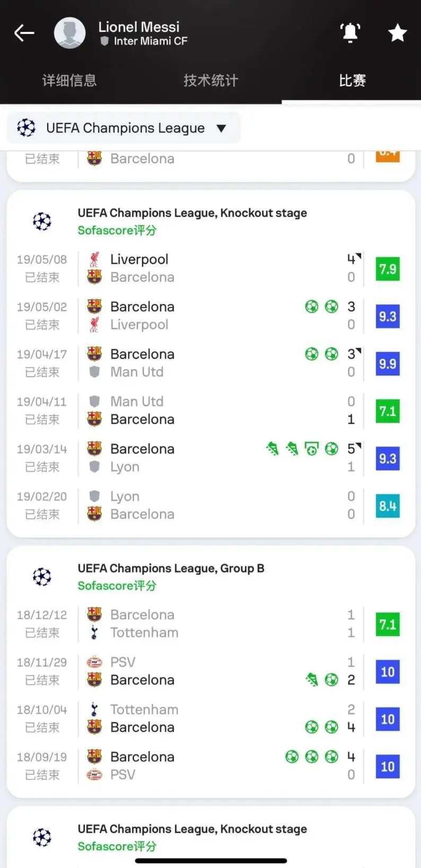The height and width of the screenshot is (868, 421).
Task: Expand the competition list dropdown arrow
Action: coord(222,128)
